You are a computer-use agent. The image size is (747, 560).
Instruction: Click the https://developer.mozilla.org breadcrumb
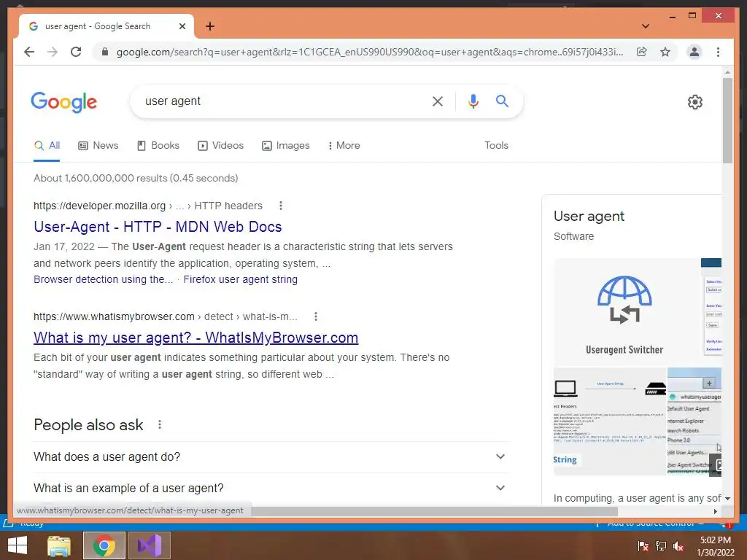[x=99, y=206]
